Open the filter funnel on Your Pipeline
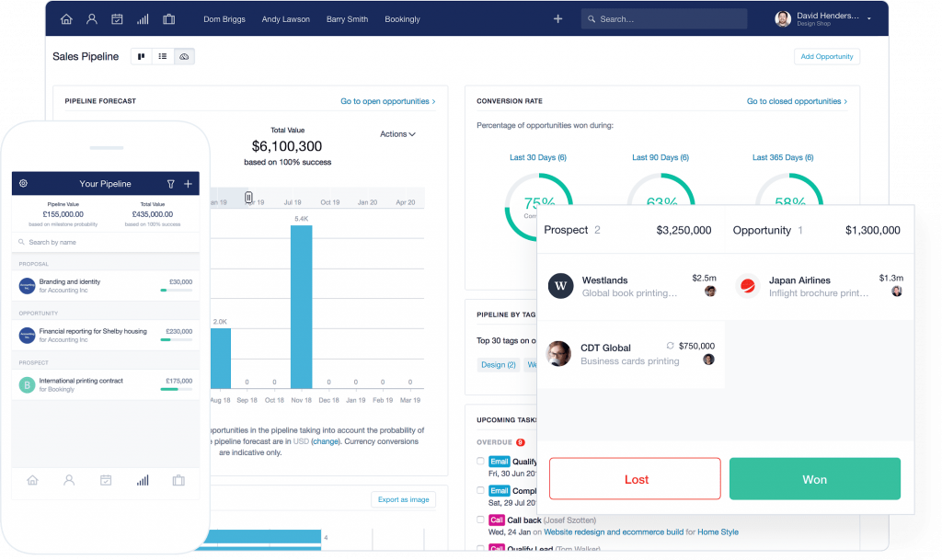This screenshot has width=942, height=560. click(169, 183)
